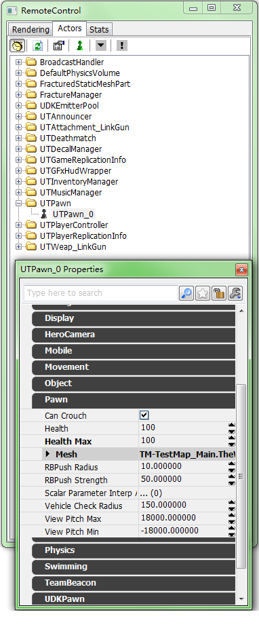Click the Properties scrollbar down arrow
The image size is (259, 644).
click(241, 599)
